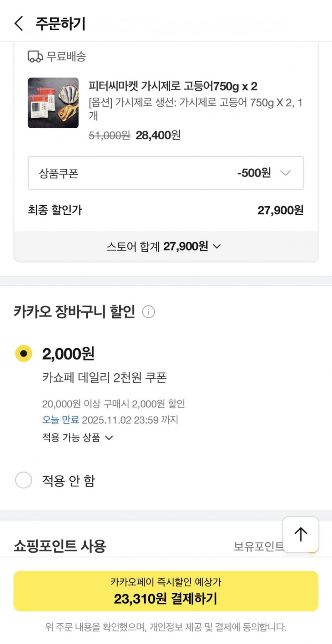Tap 카쇼페 데일리 2천원 쿠폰 label
Screen dimensions: 332x644
[x=104, y=377]
